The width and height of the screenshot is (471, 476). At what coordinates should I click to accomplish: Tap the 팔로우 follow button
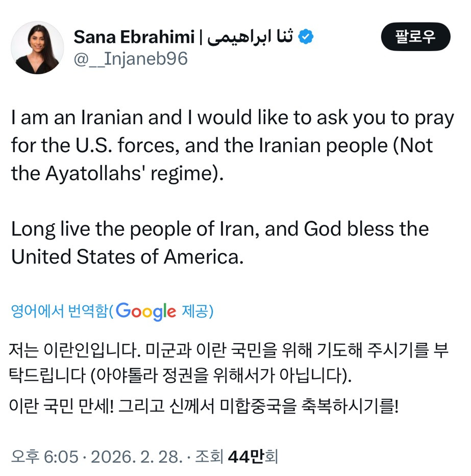[416, 37]
